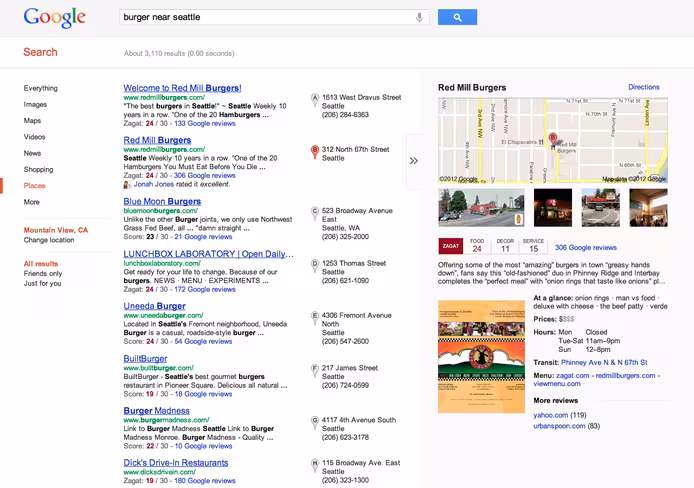Click the Zagat red badge
Screen dimensions: 694x488
(451, 246)
